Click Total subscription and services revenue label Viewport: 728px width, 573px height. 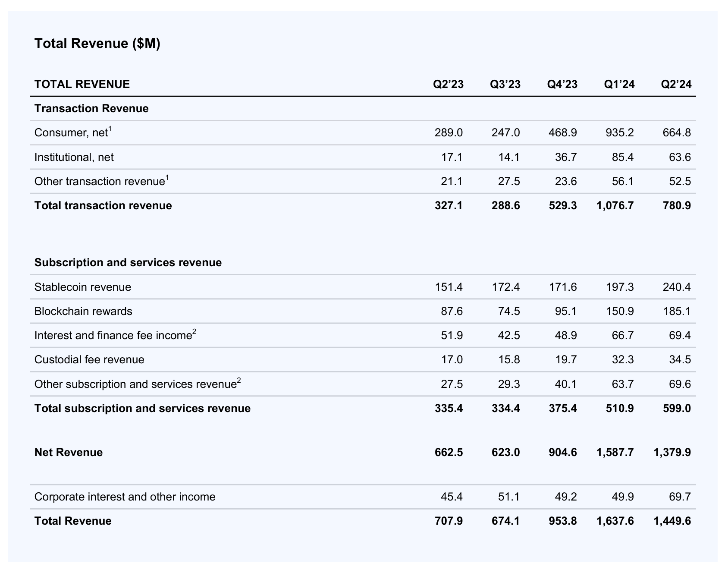pos(142,408)
